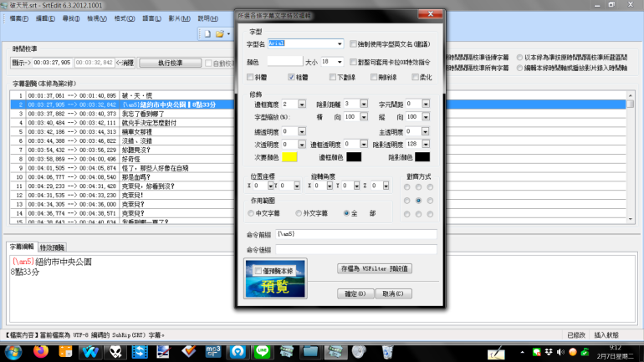Image resolution: width=644 pixels, height=362 pixels.
Task: Toggle the 柔化 soften checkbox
Action: click(x=415, y=77)
